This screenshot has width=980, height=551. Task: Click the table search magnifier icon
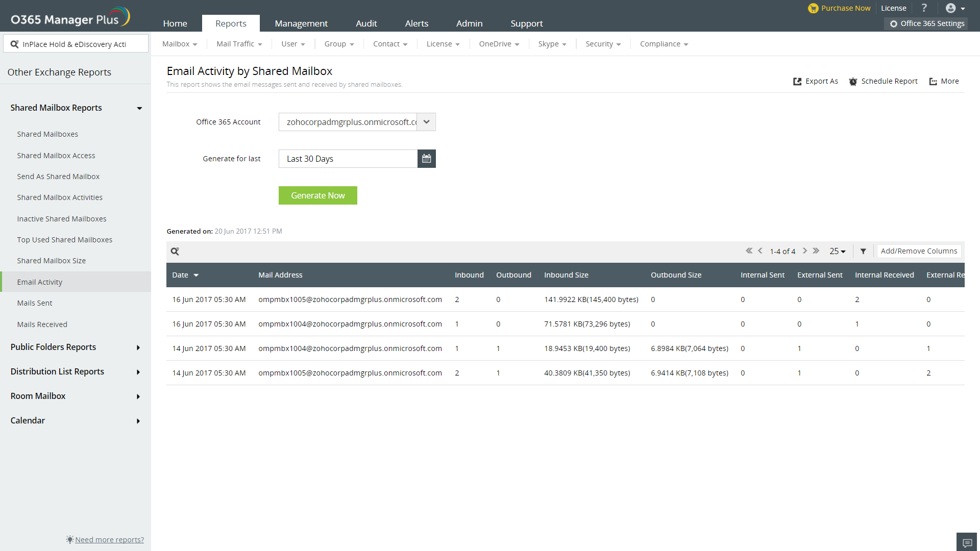pyautogui.click(x=175, y=251)
